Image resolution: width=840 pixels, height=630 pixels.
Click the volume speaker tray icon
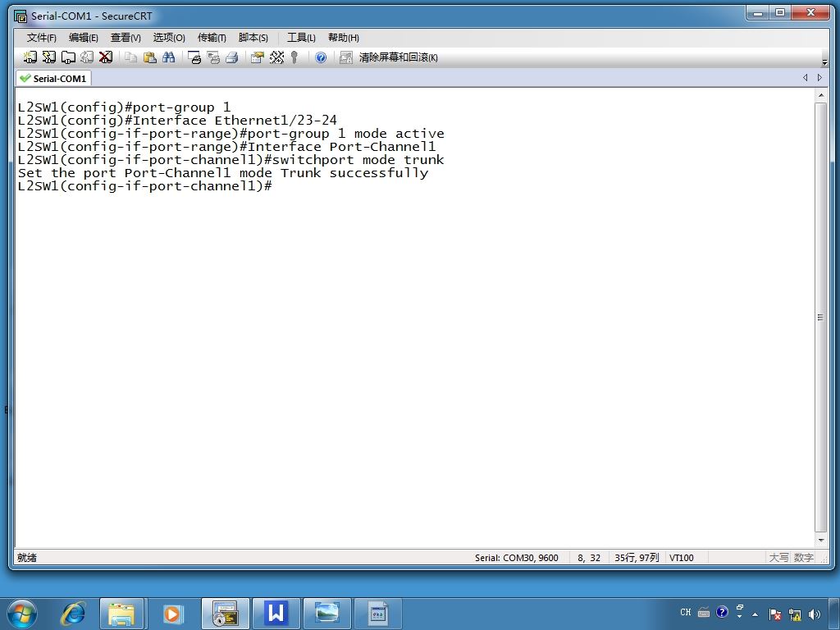tap(815, 614)
